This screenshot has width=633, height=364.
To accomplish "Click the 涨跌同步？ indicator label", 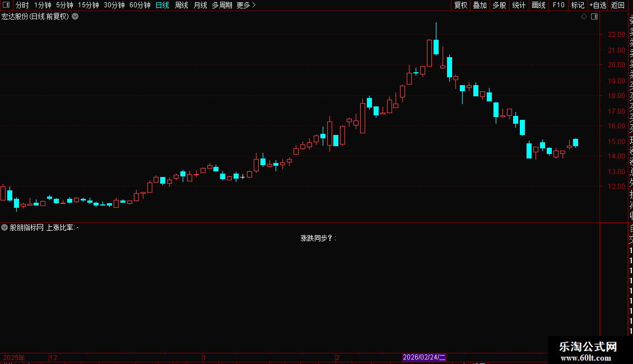I will (319, 238).
